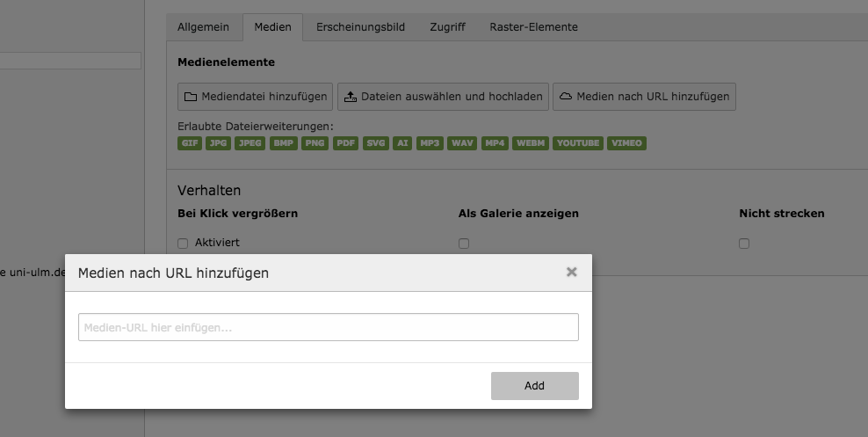Click the PNG extension badge
The width and height of the screenshot is (868, 437).
(315, 143)
